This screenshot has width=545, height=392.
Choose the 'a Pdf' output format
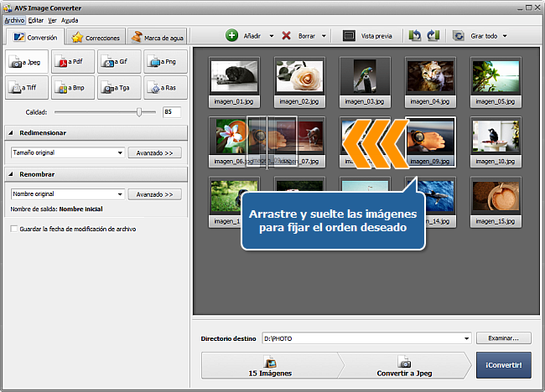pos(73,62)
